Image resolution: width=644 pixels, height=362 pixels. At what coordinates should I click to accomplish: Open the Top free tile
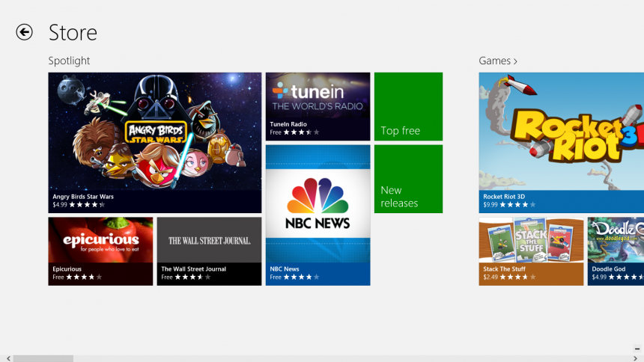(x=409, y=107)
